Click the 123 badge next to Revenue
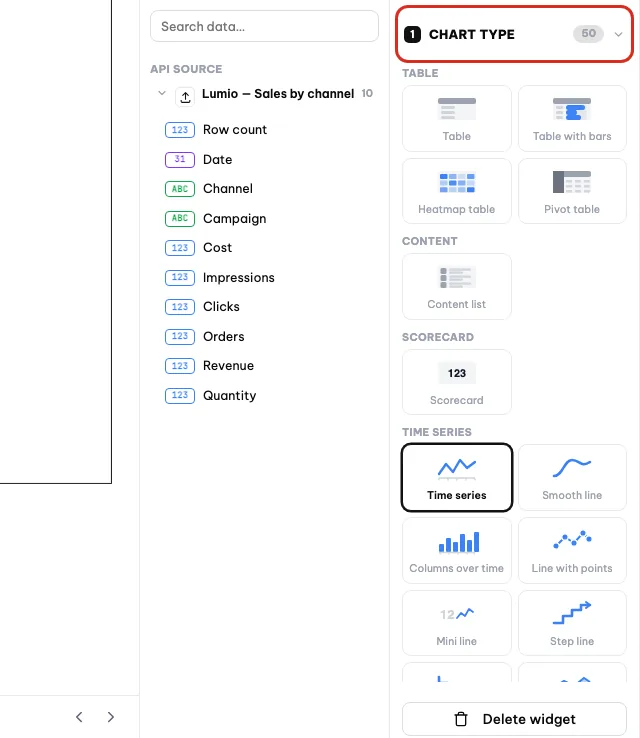 point(180,366)
